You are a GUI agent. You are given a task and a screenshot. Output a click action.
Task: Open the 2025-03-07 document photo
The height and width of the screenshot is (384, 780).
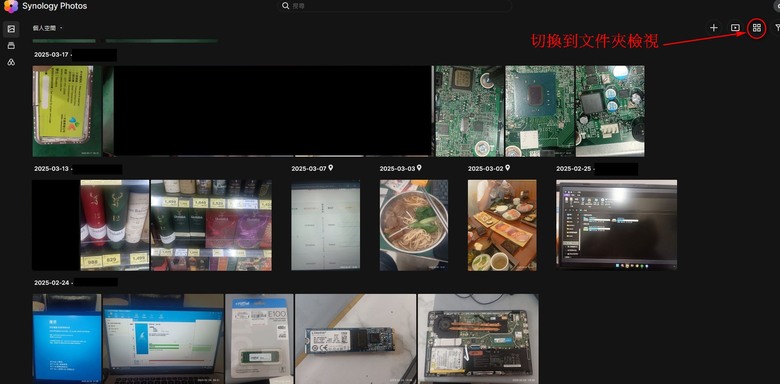(325, 225)
